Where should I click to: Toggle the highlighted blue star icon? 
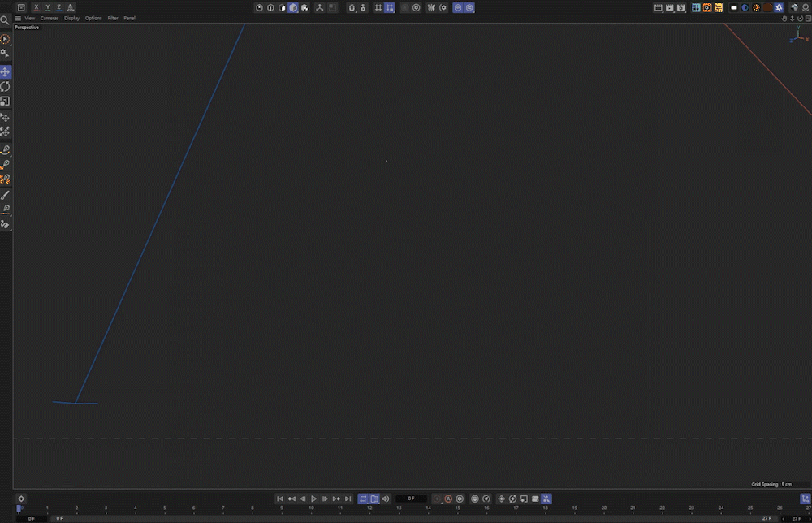coord(780,8)
